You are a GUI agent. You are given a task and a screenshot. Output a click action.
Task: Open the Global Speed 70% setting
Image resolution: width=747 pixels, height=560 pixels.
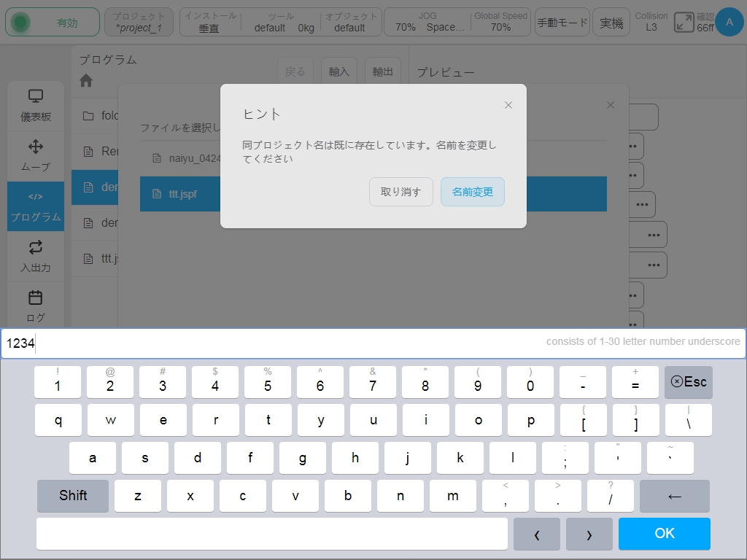pos(500,23)
